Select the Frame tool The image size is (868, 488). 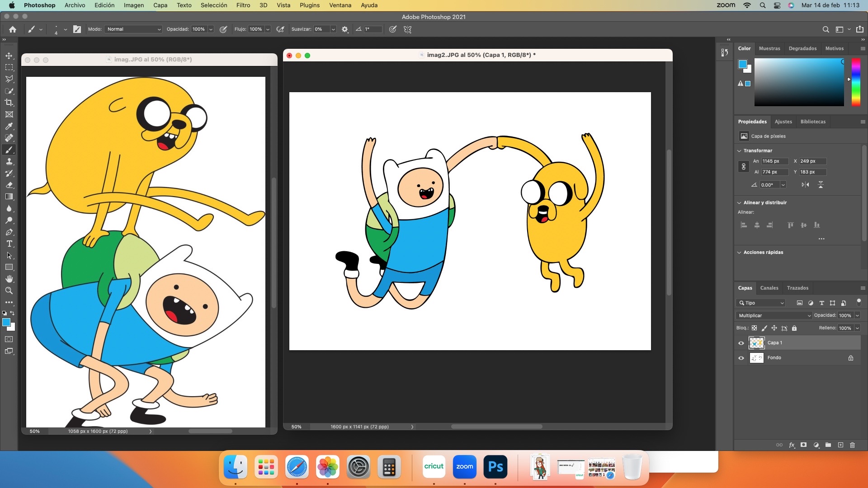[x=9, y=114]
